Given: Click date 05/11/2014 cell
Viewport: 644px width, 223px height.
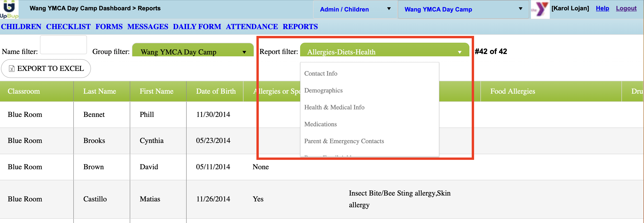Looking at the screenshot, I should click(213, 167).
